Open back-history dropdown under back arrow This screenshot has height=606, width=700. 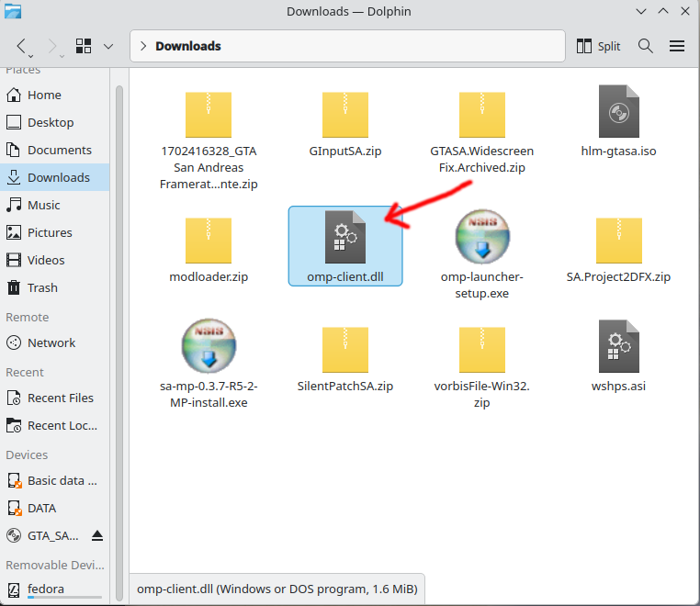coord(30,56)
